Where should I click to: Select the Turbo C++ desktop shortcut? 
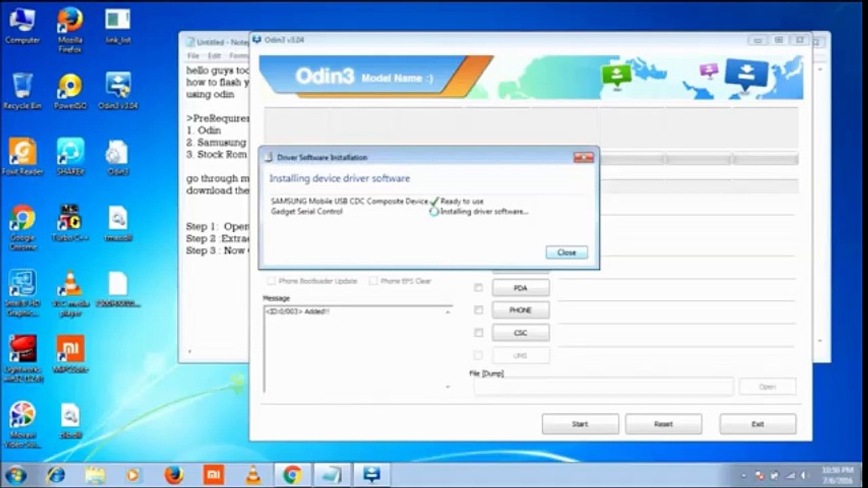[x=70, y=223]
